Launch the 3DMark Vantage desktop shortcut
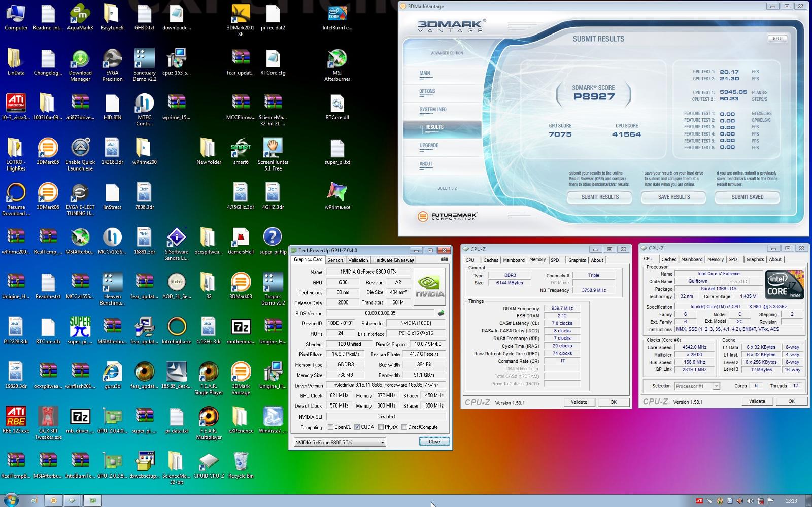Viewport: 812px width, 507px height. [x=241, y=379]
